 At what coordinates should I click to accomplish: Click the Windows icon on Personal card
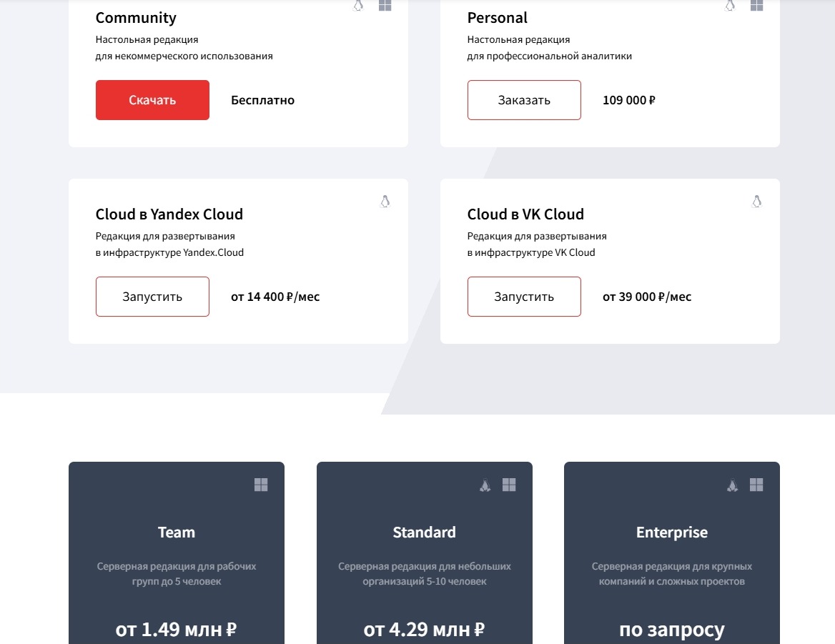[x=756, y=6]
